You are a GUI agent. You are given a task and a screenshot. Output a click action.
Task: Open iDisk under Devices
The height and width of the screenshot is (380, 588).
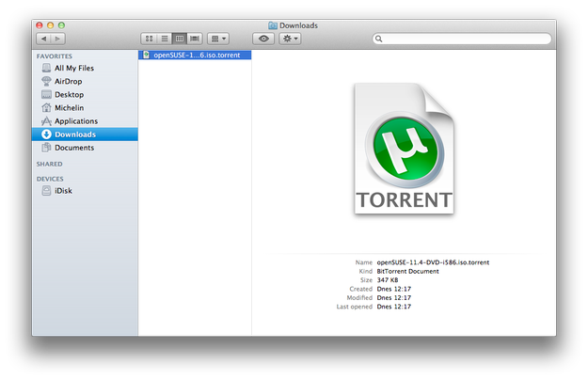coord(85,191)
